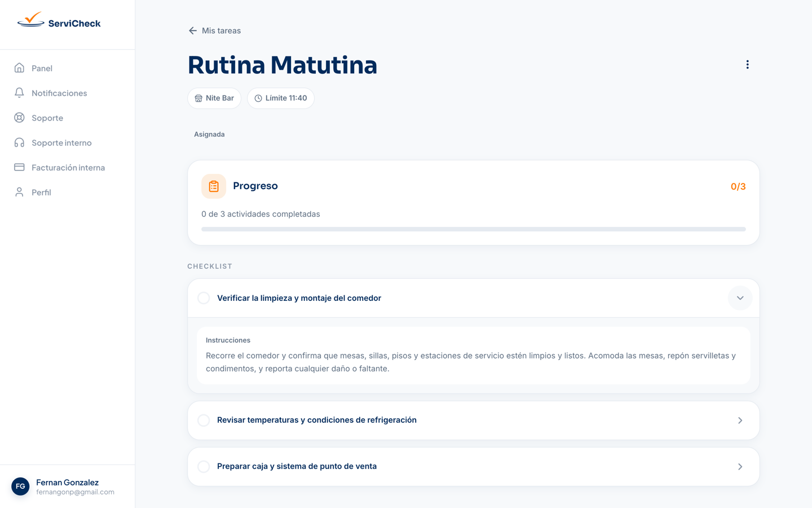Open Panel in the sidebar
This screenshot has height=508, width=812.
point(67,68)
